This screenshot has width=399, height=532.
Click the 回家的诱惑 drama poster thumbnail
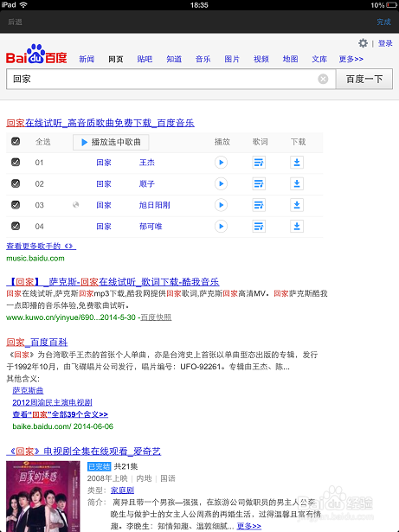pos(43,497)
